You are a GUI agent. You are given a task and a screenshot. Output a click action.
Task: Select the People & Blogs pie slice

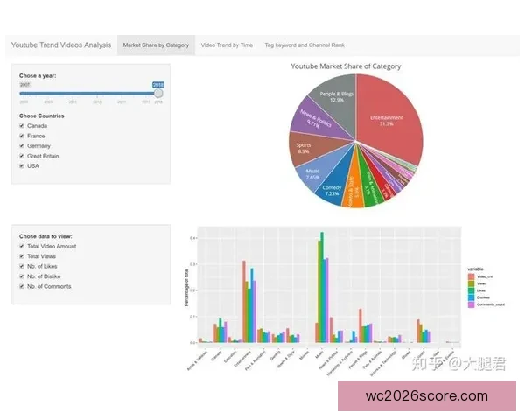pos(337,97)
